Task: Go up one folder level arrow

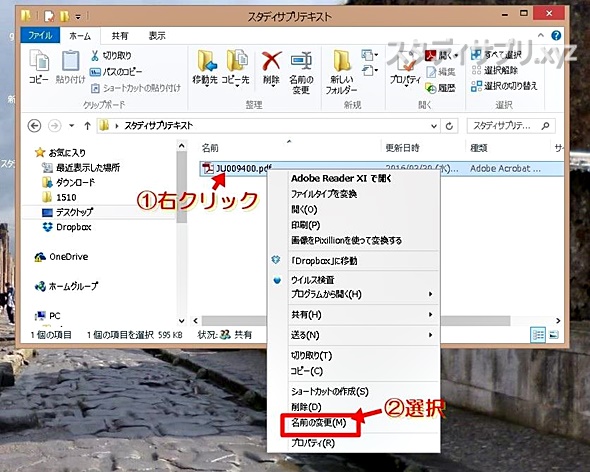Action: click(x=87, y=126)
